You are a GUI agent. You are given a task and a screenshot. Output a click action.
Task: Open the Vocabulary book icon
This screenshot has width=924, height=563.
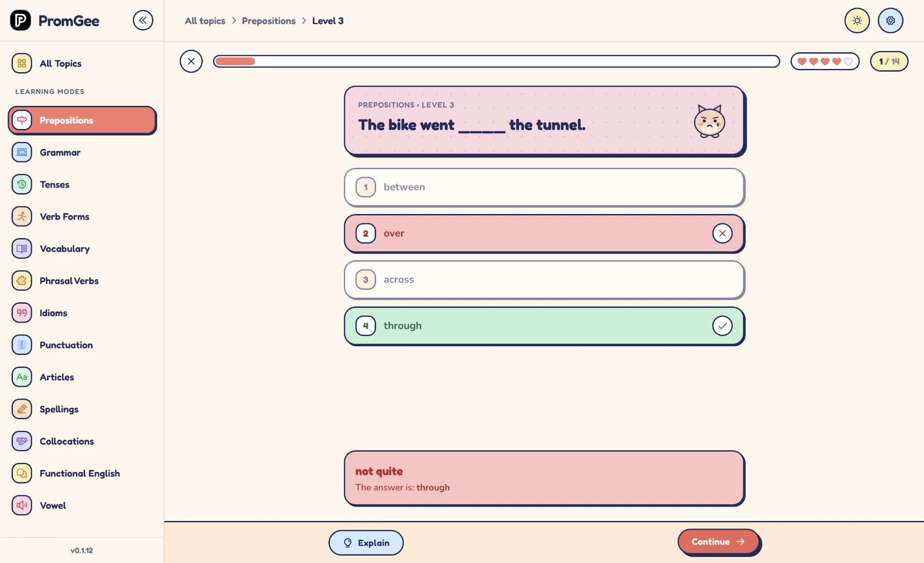point(22,249)
